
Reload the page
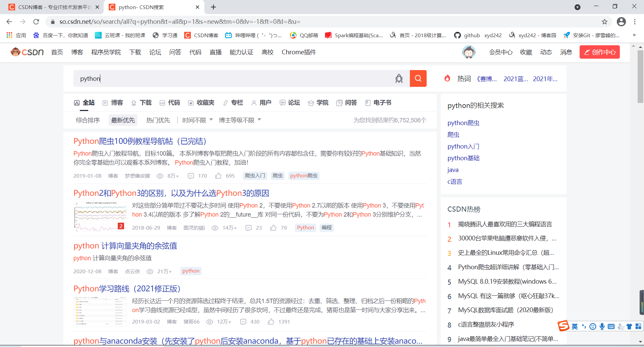point(36,22)
